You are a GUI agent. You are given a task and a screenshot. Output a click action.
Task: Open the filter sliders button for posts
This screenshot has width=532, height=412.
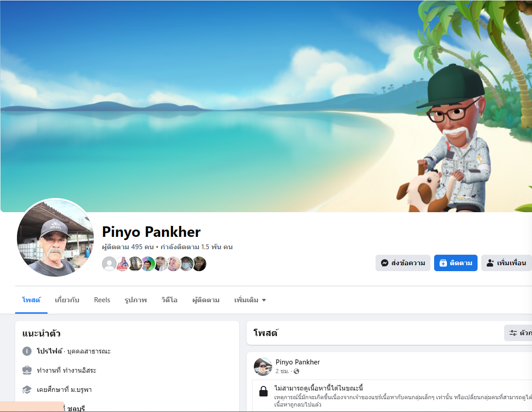pos(518,333)
